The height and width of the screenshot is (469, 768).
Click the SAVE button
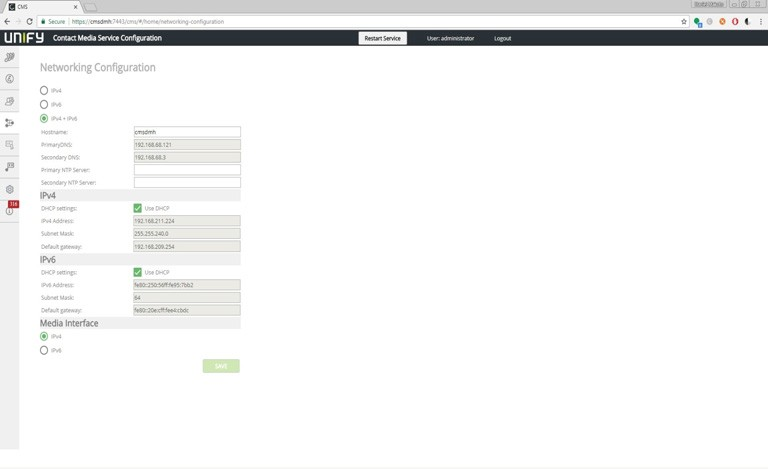(221, 366)
